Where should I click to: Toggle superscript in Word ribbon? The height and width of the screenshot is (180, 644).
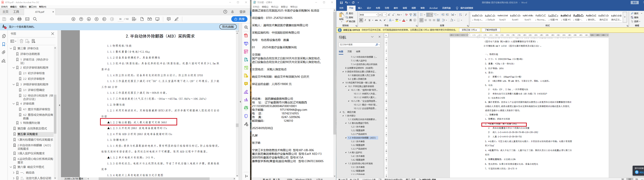point(385,20)
